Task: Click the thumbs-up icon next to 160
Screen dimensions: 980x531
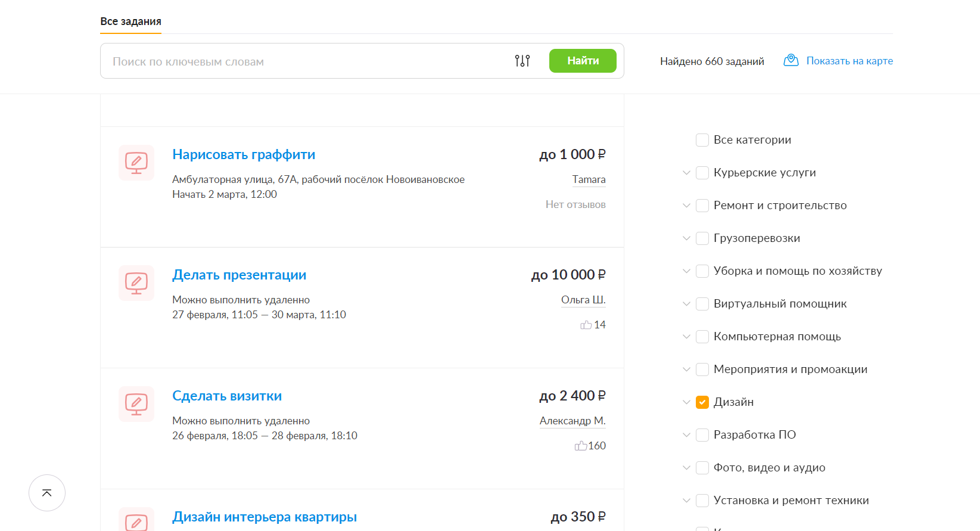Action: click(x=581, y=446)
